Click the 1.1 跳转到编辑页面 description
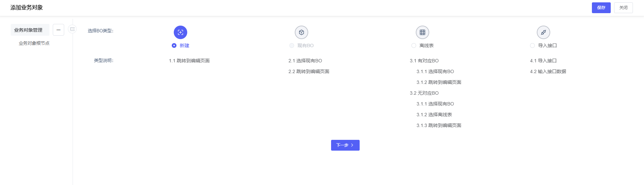The width and height of the screenshot is (644, 185). (x=189, y=61)
